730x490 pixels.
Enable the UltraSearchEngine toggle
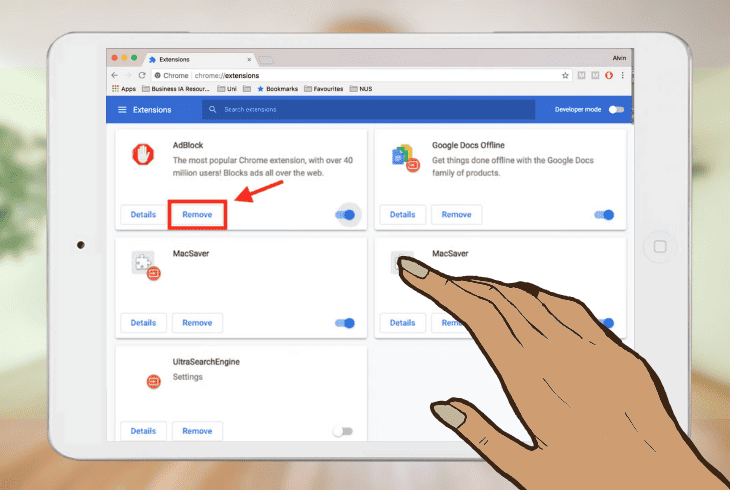point(343,431)
